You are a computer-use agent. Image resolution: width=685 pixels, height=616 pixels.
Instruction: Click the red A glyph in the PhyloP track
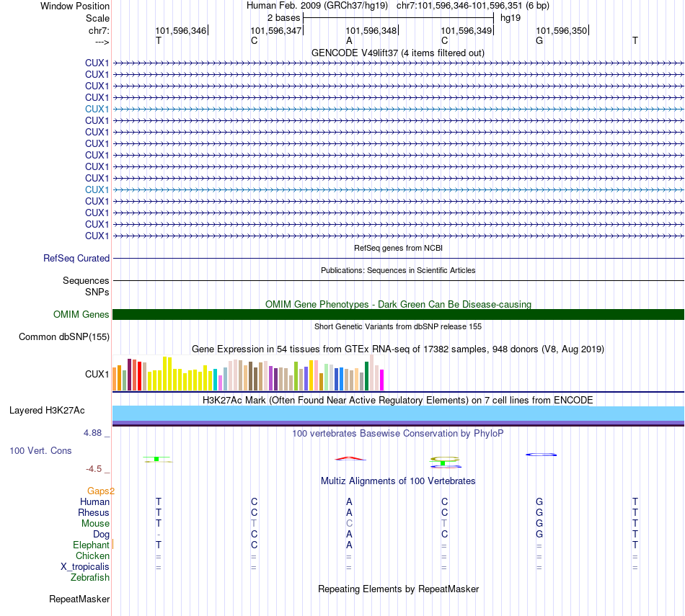tap(350, 458)
